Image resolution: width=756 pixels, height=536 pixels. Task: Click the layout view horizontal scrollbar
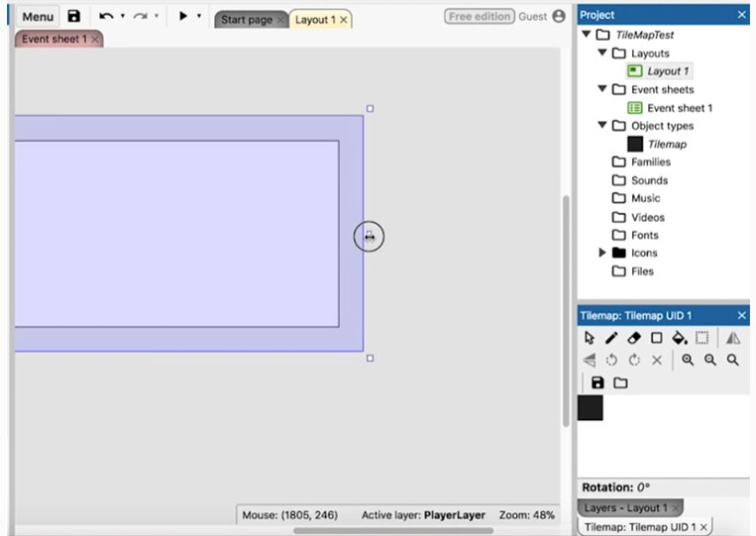click(x=393, y=531)
